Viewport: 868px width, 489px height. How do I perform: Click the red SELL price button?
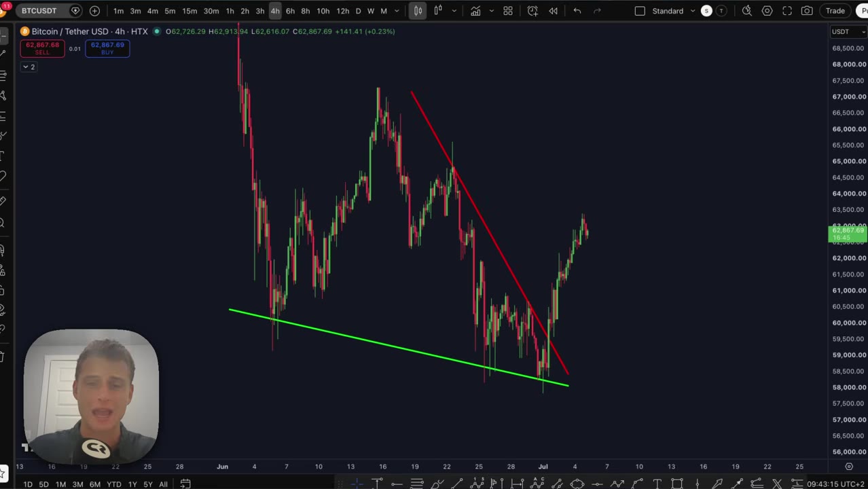coord(42,48)
